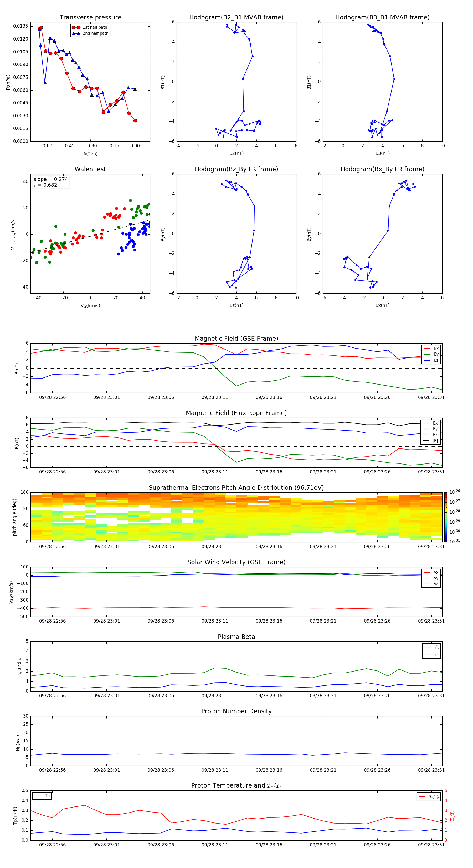
Task: Select "Bx" in the GSE magnetic field legend
Action: pos(431,349)
